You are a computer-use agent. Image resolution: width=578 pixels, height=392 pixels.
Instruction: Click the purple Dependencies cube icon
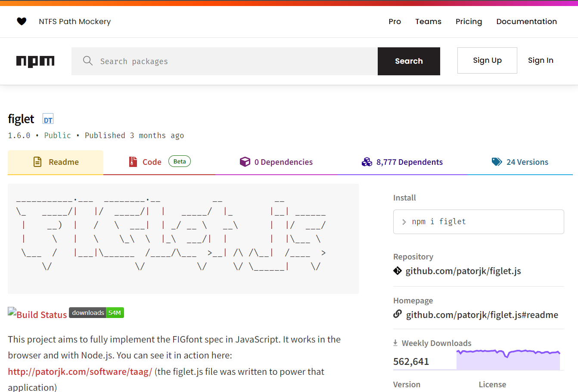pyautogui.click(x=245, y=162)
